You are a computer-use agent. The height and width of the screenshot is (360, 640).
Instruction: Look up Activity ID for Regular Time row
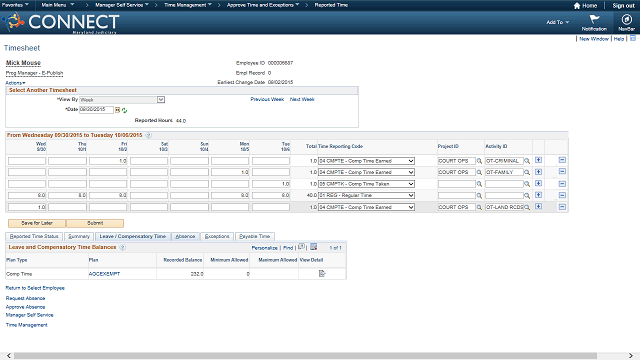pos(527,196)
